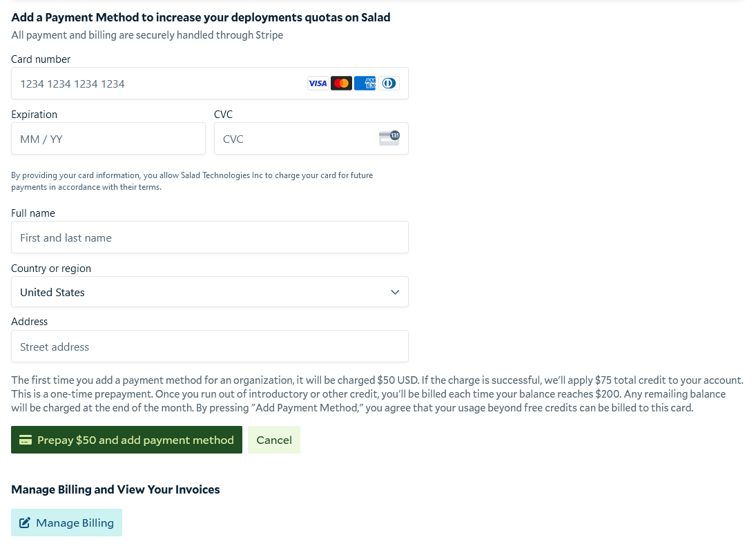Cancel adding the payment method
The width and height of the screenshot is (756, 555).
(273, 440)
